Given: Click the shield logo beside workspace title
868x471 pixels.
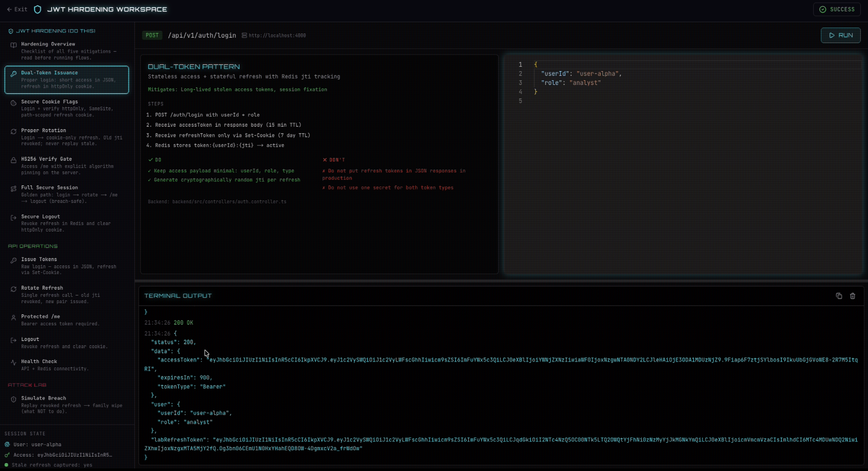Looking at the screenshot, I should [x=38, y=9].
